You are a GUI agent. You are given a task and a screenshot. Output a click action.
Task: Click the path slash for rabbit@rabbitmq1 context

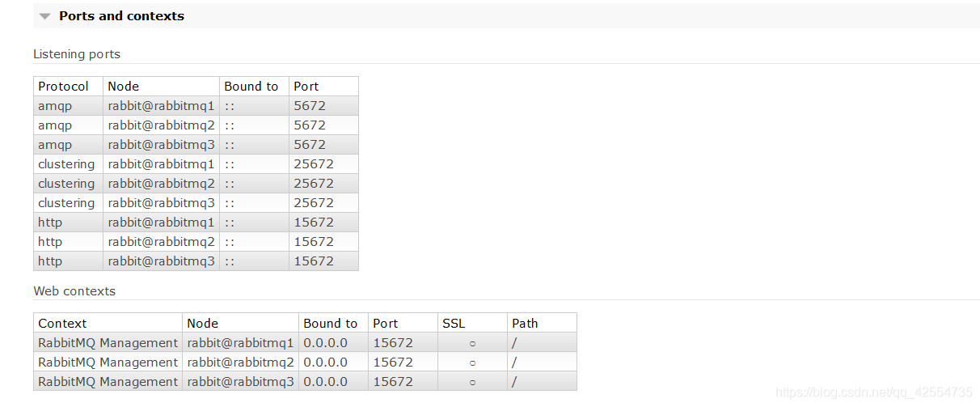pos(515,343)
